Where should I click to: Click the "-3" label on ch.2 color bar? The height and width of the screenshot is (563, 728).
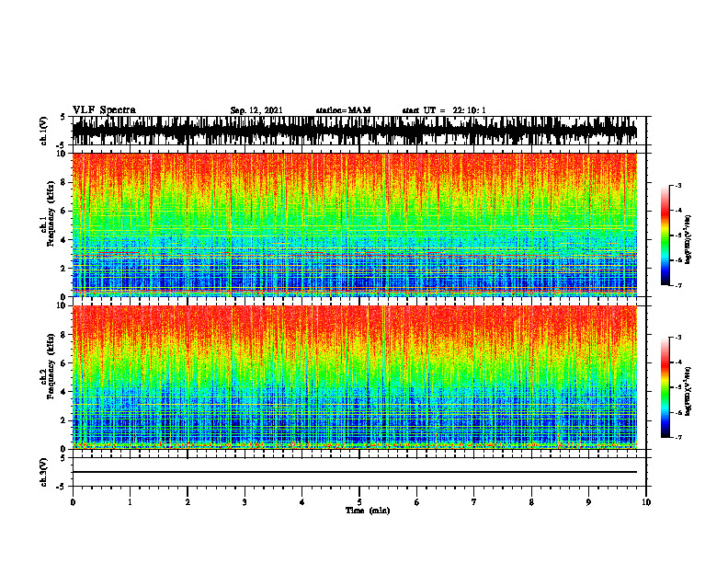(678, 338)
